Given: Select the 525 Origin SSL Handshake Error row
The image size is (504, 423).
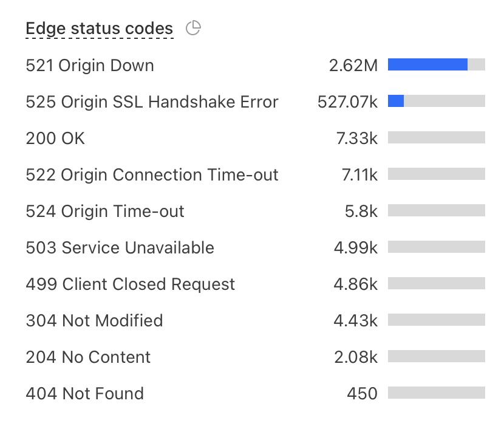Looking at the screenshot, I should pyautogui.click(x=152, y=101).
